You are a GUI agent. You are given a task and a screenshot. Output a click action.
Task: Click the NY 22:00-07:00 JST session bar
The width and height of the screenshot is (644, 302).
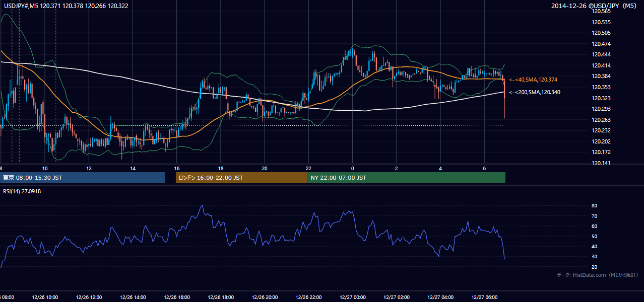pos(406,178)
